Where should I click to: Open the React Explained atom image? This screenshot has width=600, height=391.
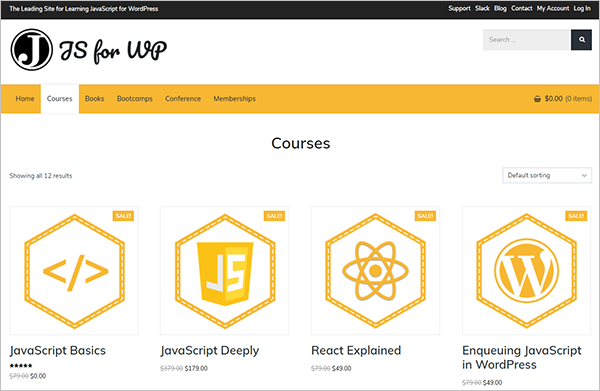tap(375, 271)
